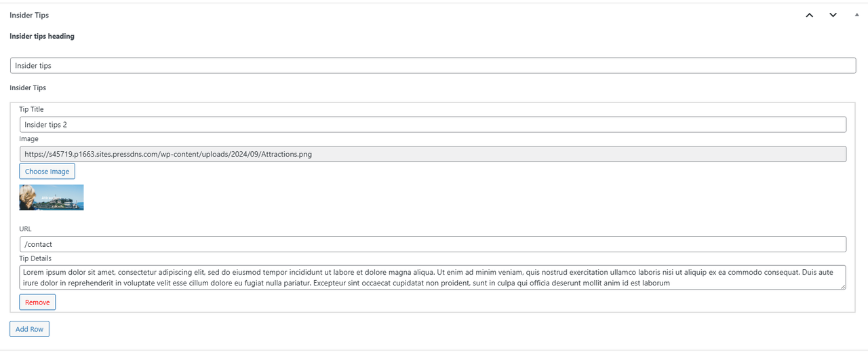The image size is (868, 352).
Task: Click the Insider Tips panel title
Action: [29, 15]
